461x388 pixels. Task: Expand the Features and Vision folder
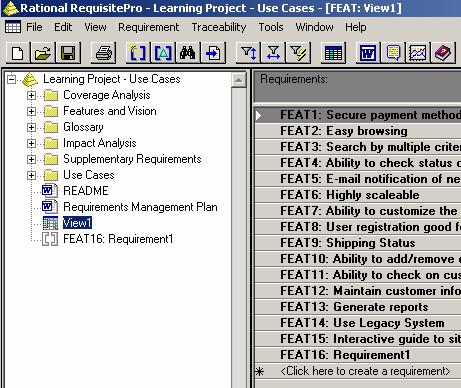click(x=31, y=111)
